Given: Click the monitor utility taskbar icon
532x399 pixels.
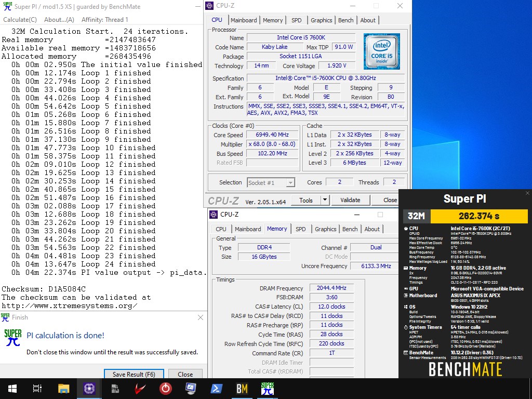Looking at the screenshot, I should click(191, 389).
